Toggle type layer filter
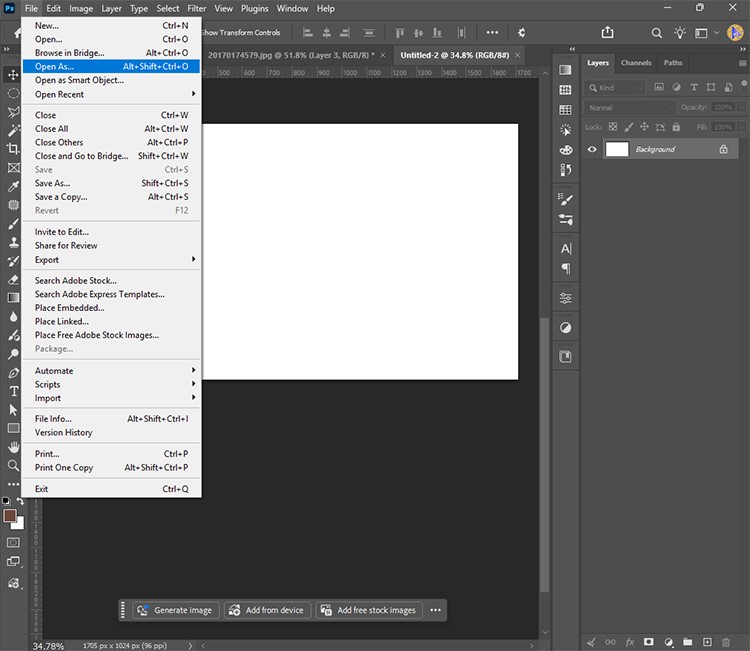The height and width of the screenshot is (651, 750). 694,87
